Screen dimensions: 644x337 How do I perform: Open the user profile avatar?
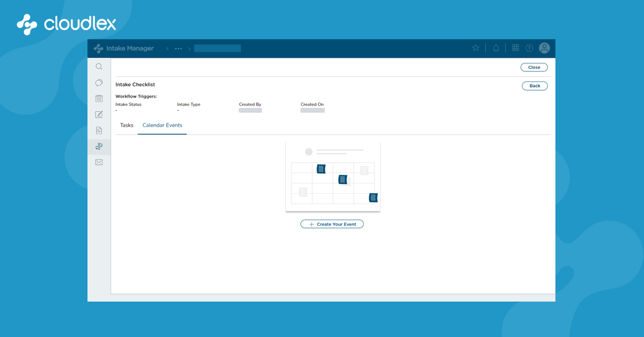tap(544, 48)
